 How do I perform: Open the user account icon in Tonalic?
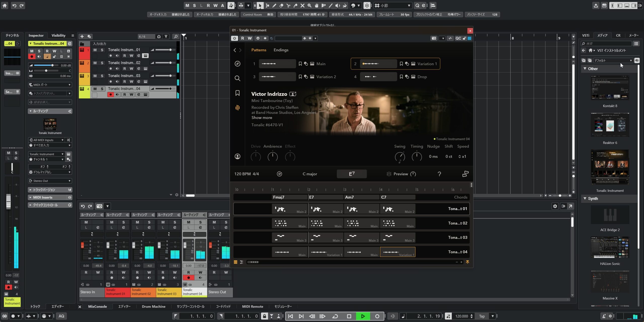pos(237,156)
